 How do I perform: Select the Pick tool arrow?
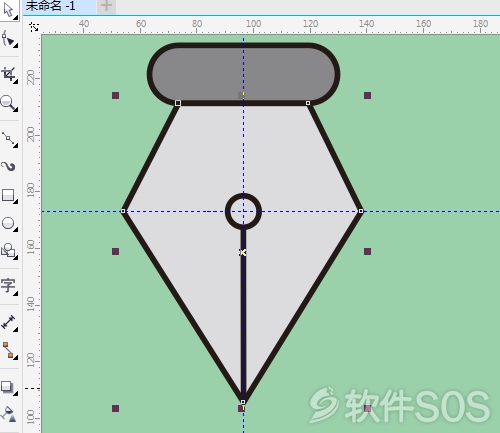click(9, 10)
